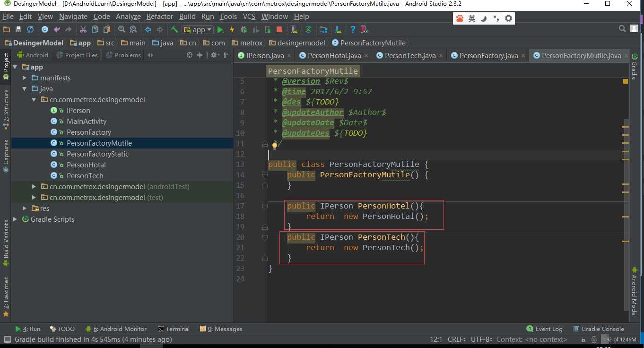Undo the last edit using the toolbar arrow
The image size is (644, 348).
click(57, 29)
